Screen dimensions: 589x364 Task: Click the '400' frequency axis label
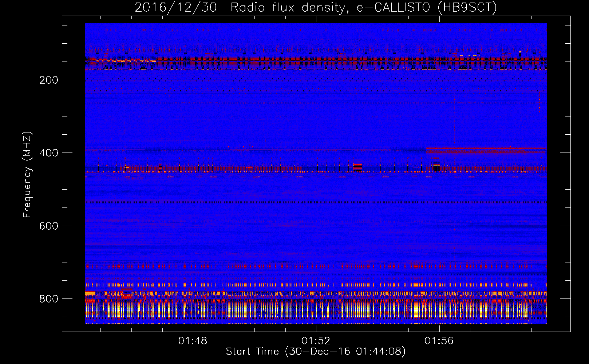coord(49,153)
